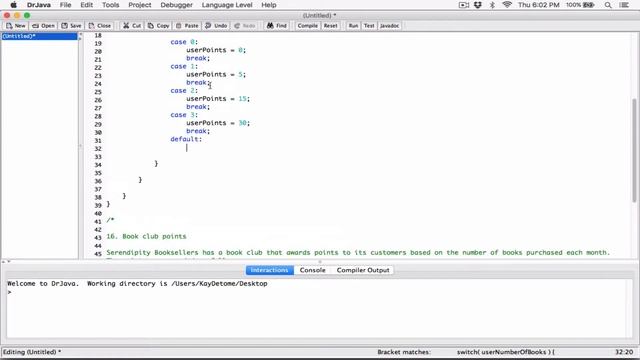Run the current program
Viewport: 640px width, 360px height.
[353, 26]
